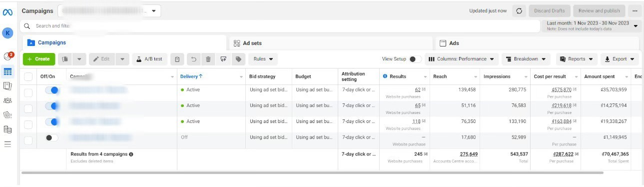Open the Breakdown dropdown
Image resolution: width=644 pixels, height=187 pixels.
coord(526,59)
